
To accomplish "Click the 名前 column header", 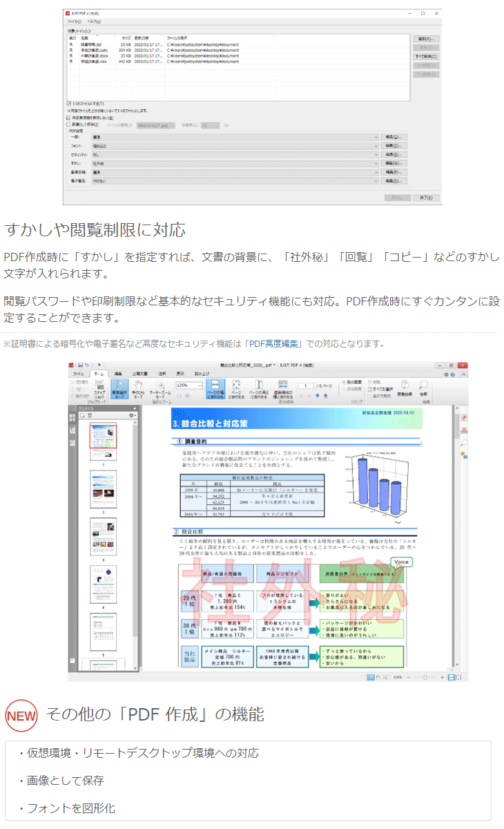I will tap(98, 39).
